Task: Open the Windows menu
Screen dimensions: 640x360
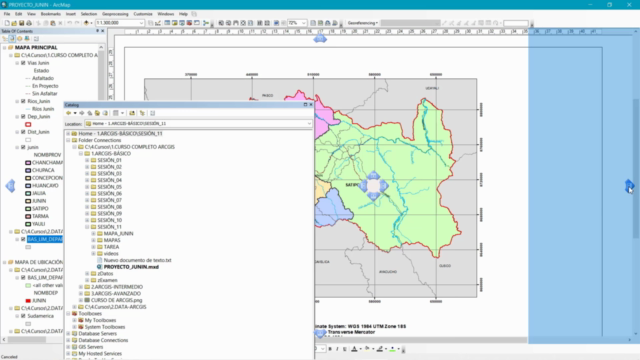Action: pos(166,14)
